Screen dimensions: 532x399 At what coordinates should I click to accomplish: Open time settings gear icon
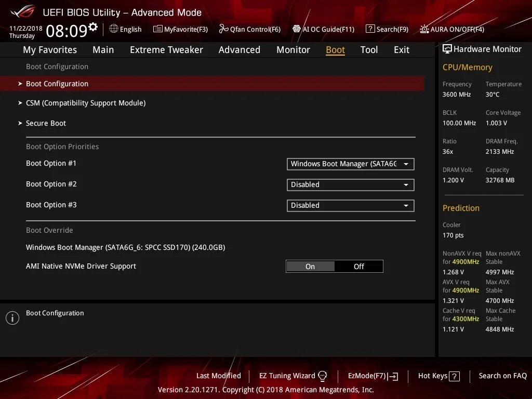point(93,26)
